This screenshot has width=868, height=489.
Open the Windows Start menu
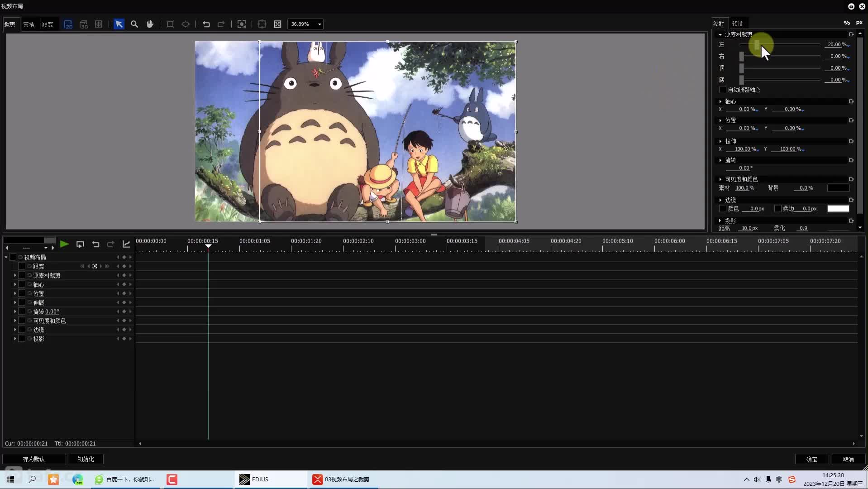point(10,479)
